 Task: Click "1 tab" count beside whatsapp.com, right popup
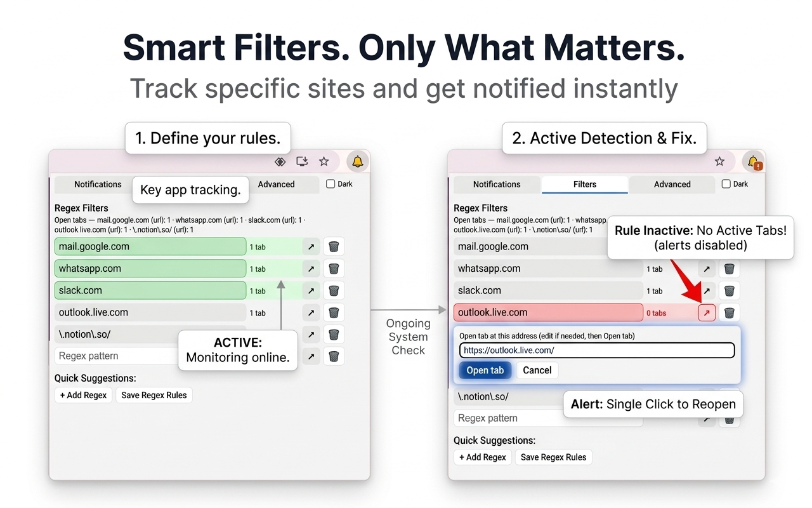tap(655, 269)
